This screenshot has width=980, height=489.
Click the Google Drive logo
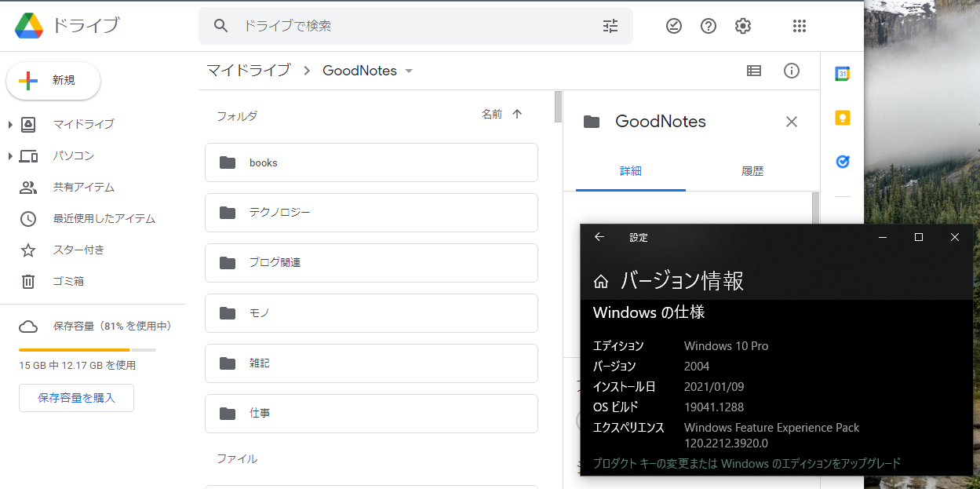coord(27,25)
